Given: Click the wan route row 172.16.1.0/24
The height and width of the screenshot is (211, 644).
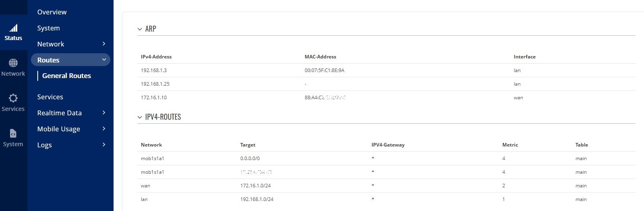Looking at the screenshot, I should pos(386,186).
